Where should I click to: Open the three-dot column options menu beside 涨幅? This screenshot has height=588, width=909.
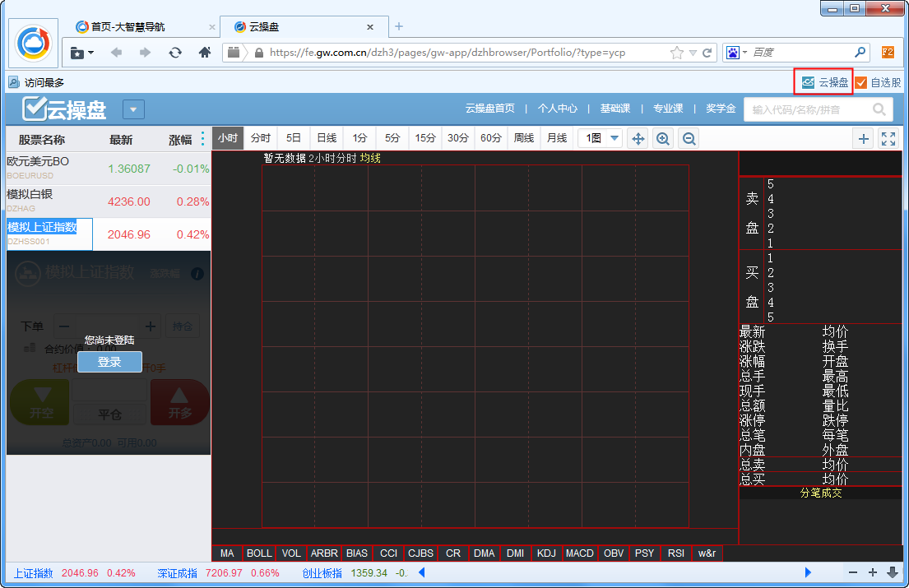click(203, 139)
